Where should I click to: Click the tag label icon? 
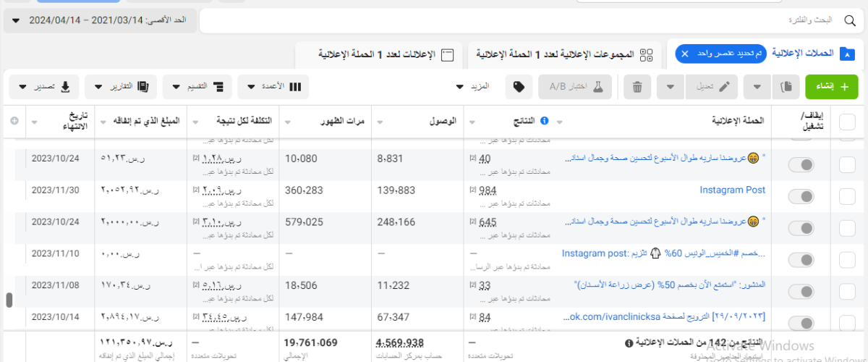click(519, 87)
